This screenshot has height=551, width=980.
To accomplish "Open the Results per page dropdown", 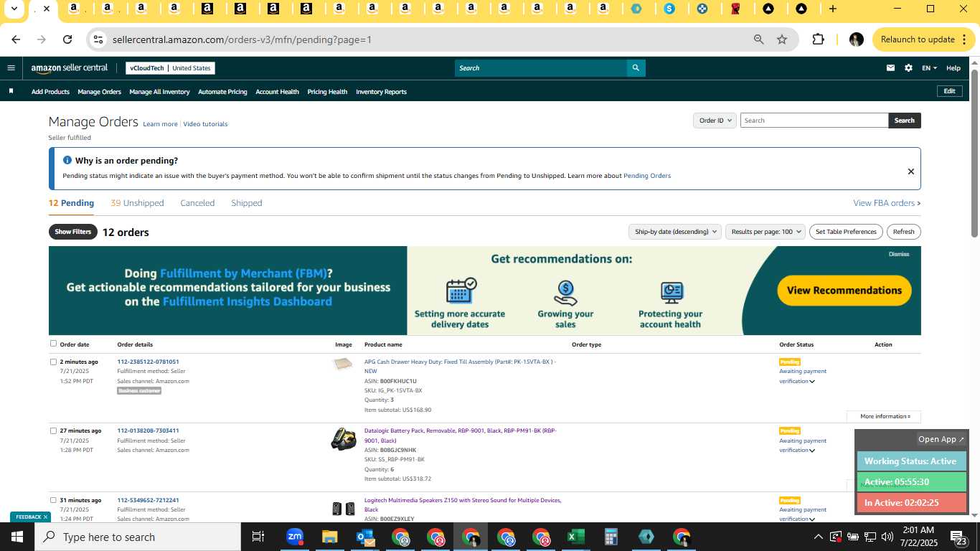I will click(x=765, y=232).
